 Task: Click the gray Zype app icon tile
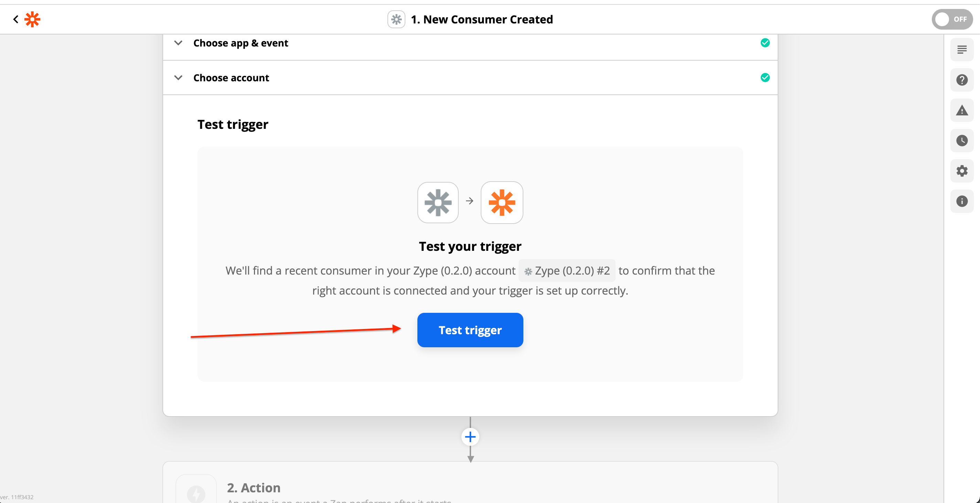point(438,202)
